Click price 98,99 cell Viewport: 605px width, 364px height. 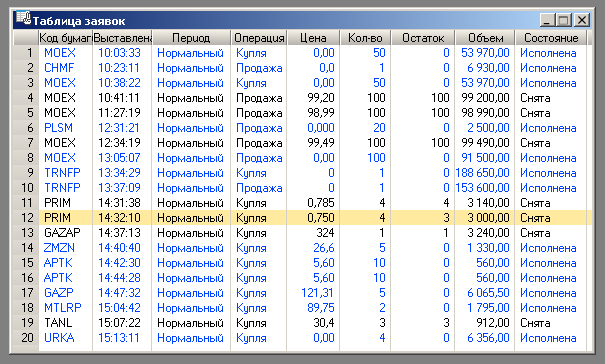click(x=321, y=113)
